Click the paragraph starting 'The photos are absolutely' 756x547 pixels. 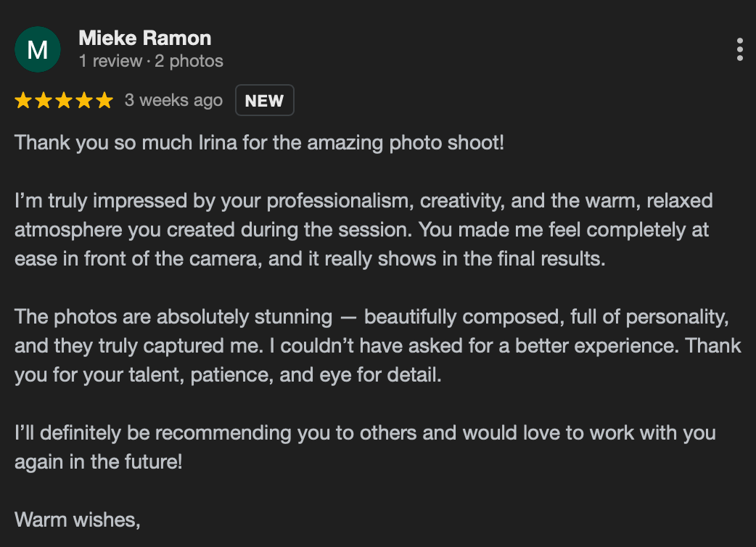tap(378, 345)
